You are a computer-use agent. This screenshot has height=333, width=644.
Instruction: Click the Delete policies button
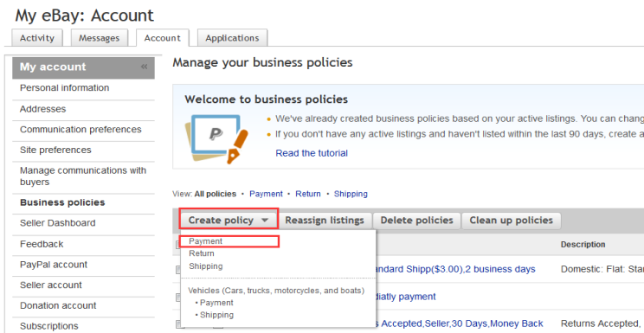point(416,221)
